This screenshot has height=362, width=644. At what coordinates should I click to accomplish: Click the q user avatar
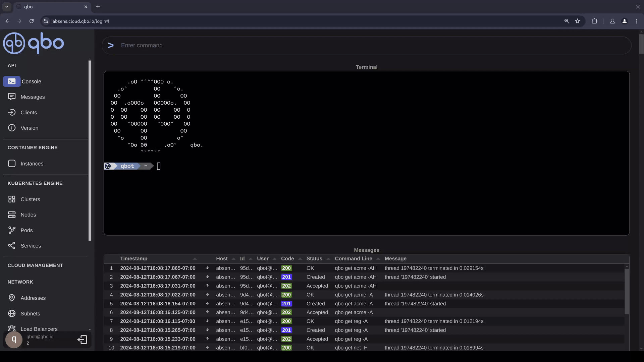coord(14,340)
